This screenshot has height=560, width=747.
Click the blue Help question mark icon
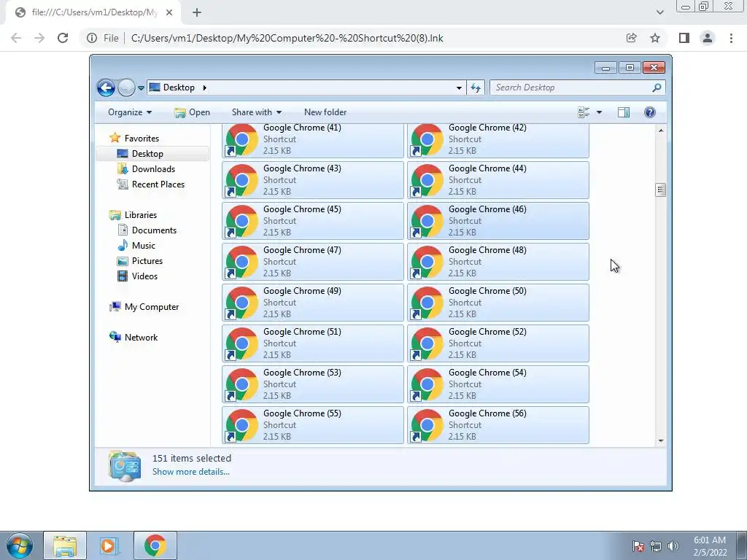pos(650,112)
